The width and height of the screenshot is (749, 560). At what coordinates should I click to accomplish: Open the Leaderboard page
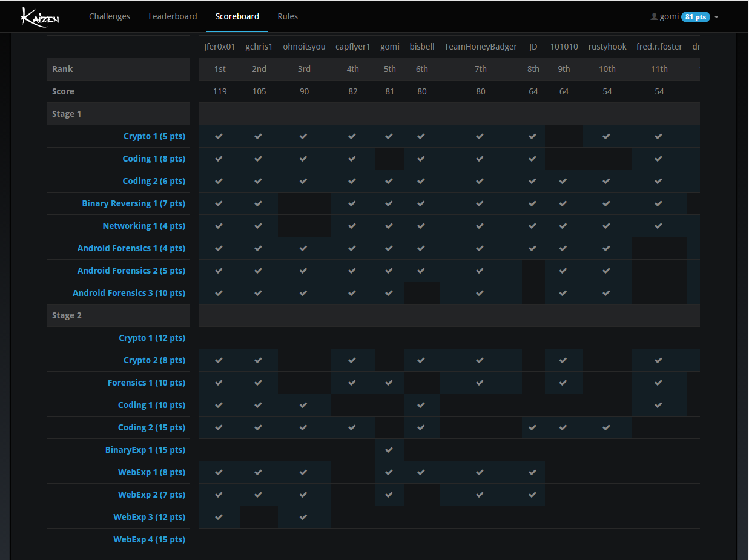point(173,16)
